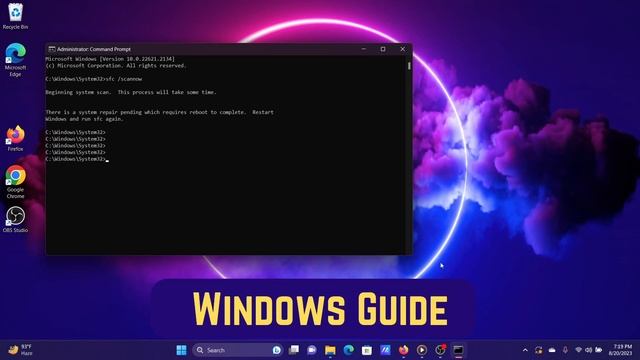
Task: Open Task View from the taskbar
Action: pyautogui.click(x=294, y=350)
